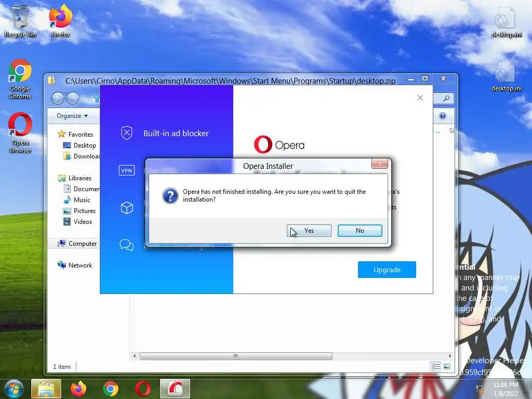Select the Recycle Bin desktop icon
Viewport: 532px width, 399px height.
coord(20,21)
